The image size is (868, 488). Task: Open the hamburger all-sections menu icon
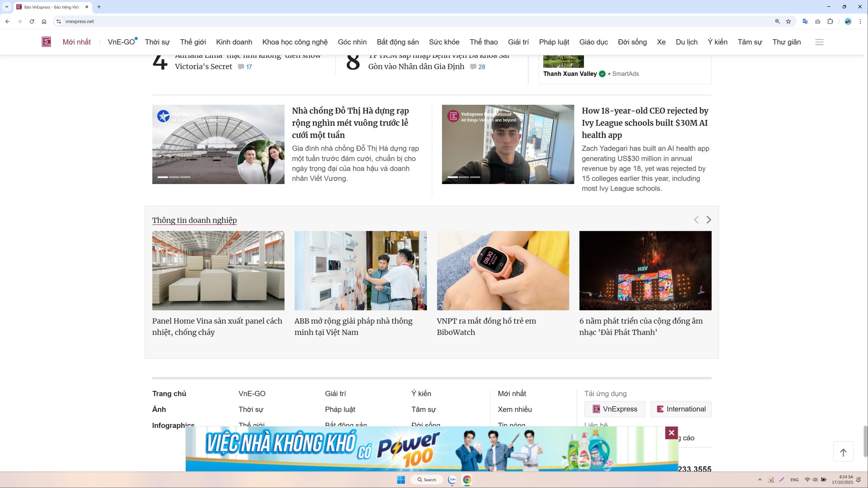click(x=819, y=42)
